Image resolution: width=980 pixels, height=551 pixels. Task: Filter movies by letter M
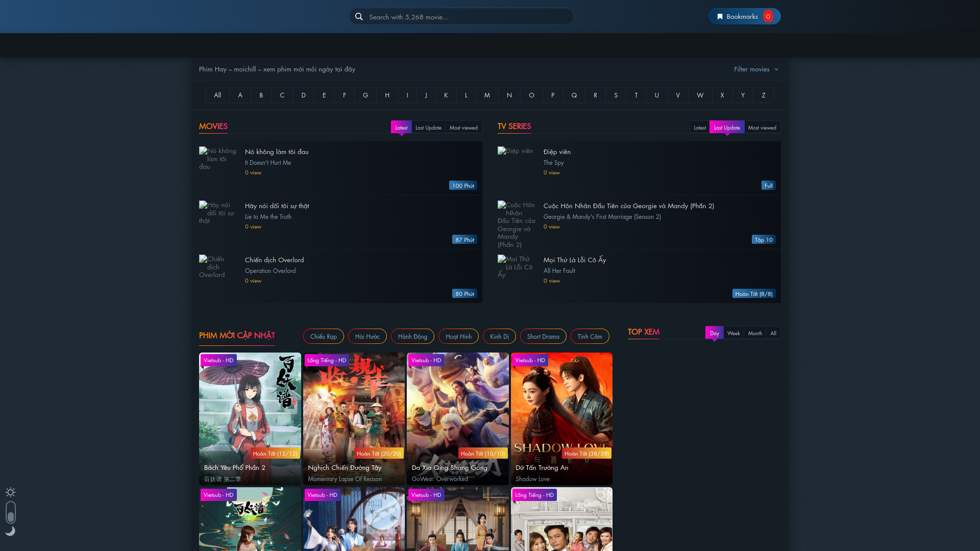(x=487, y=95)
